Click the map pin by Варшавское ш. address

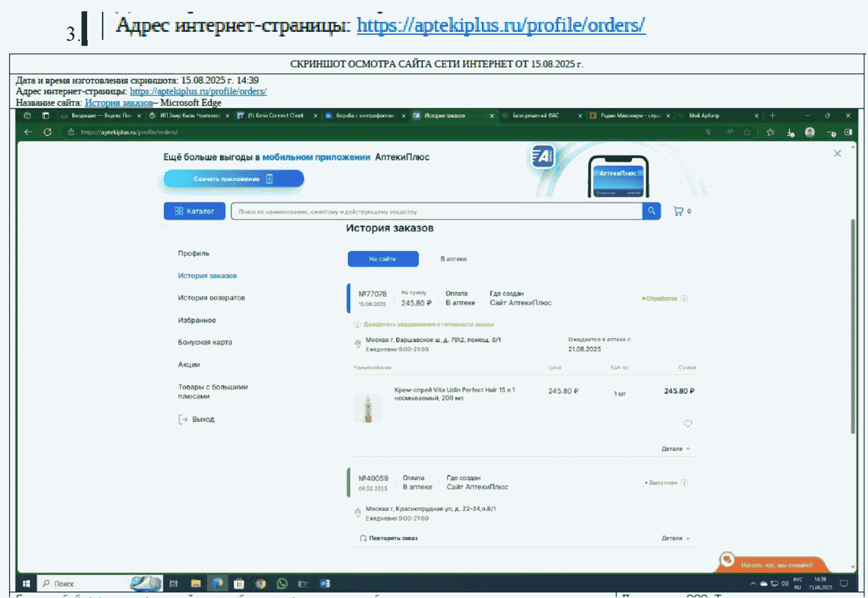click(x=358, y=344)
